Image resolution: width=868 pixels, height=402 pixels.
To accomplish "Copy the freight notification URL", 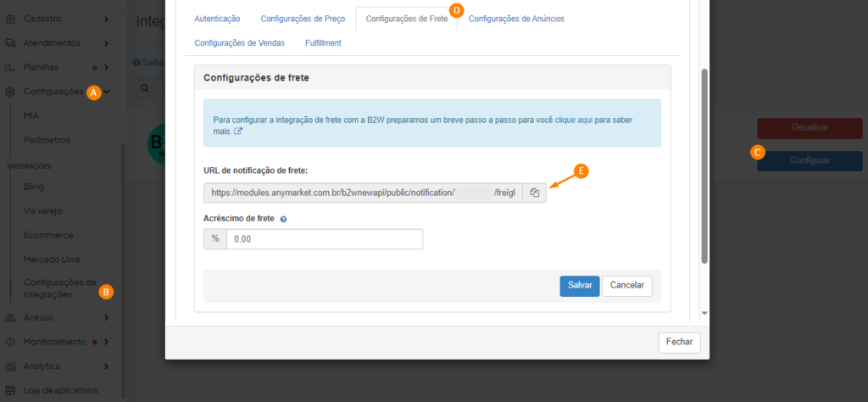I will coord(534,193).
